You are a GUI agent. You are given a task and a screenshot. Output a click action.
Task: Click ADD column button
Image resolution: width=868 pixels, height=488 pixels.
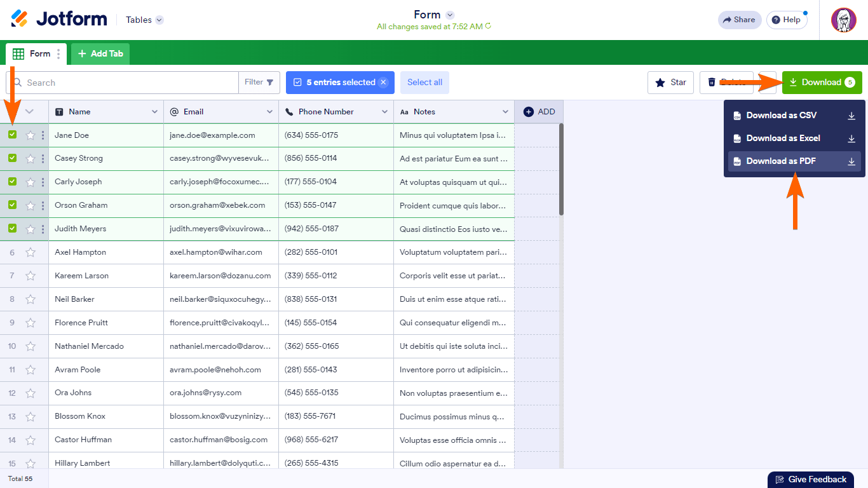[539, 112]
